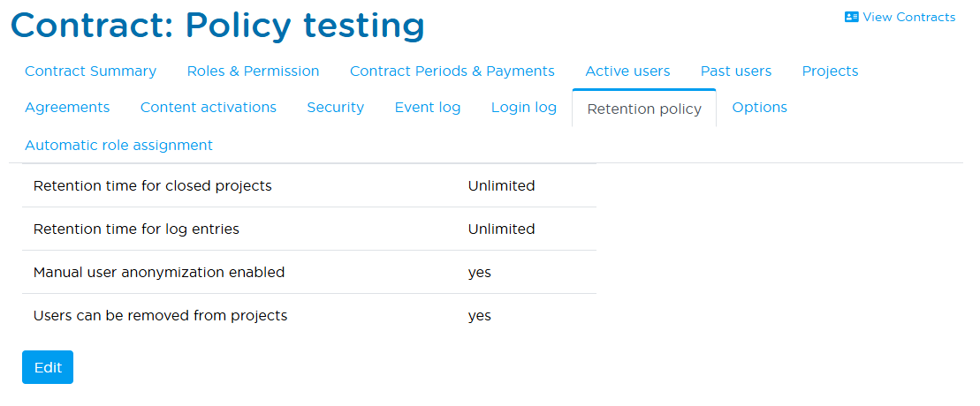980x406 pixels.
Task: Go to the Security tab
Action: pyautogui.click(x=335, y=107)
